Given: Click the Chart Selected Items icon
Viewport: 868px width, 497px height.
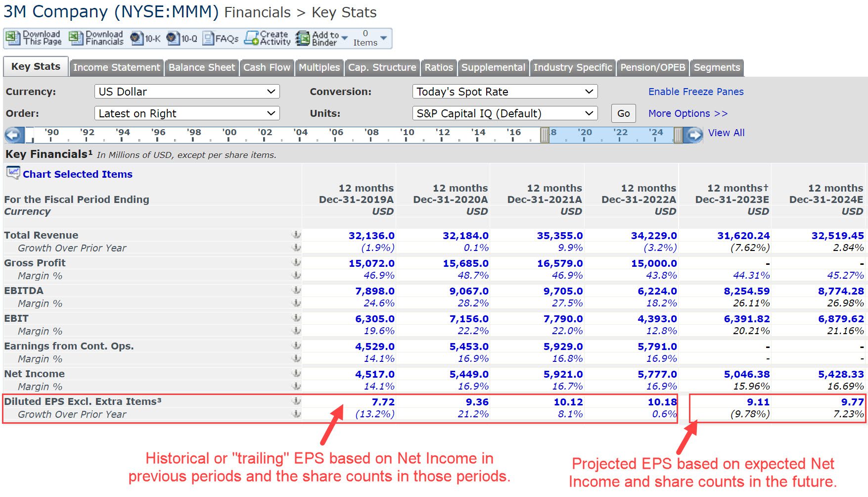Looking at the screenshot, I should (x=12, y=172).
